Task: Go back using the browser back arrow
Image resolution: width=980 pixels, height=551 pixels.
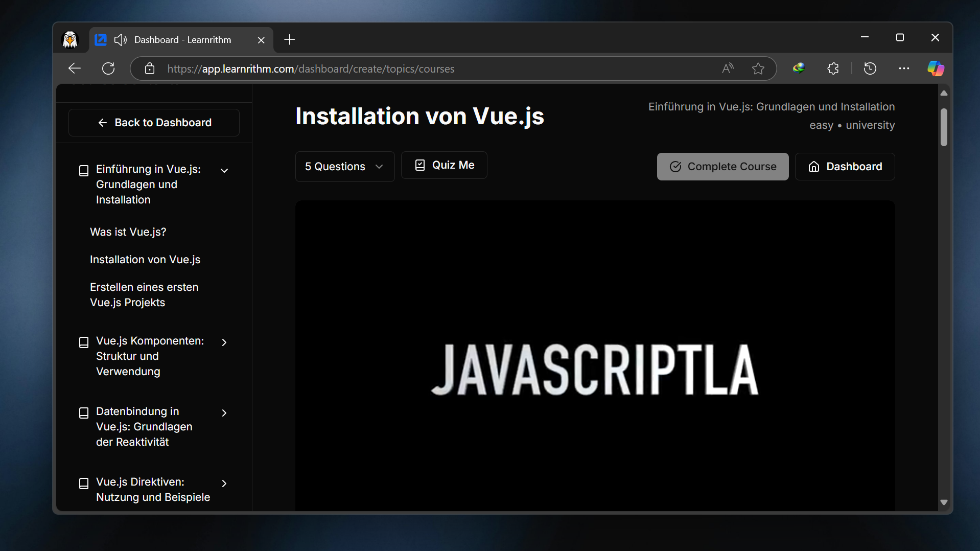Action: [75, 68]
